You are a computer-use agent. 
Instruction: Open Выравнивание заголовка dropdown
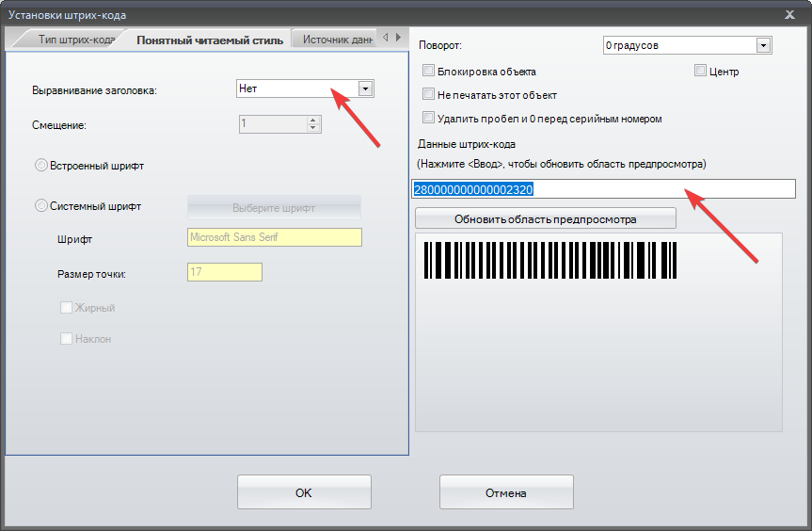(x=366, y=88)
